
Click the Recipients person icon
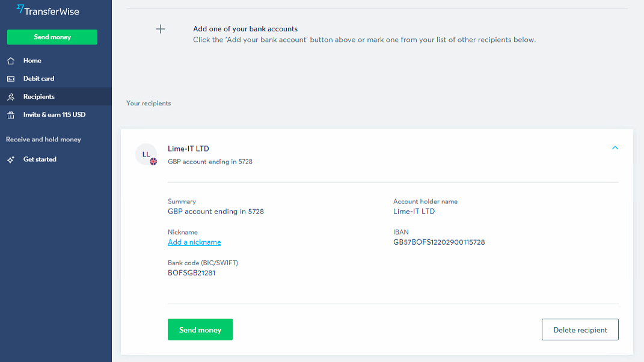point(11,97)
